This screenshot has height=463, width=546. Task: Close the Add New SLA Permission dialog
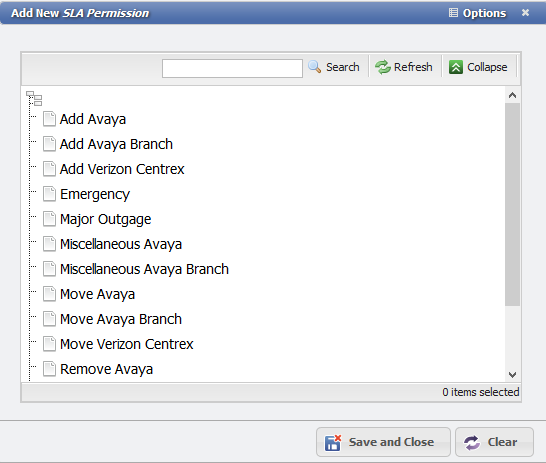(525, 13)
